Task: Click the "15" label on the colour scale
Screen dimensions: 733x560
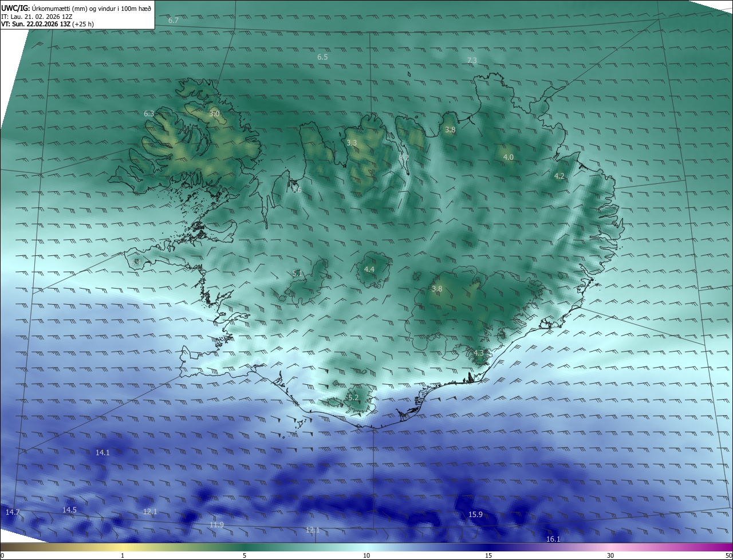Action: click(x=488, y=555)
